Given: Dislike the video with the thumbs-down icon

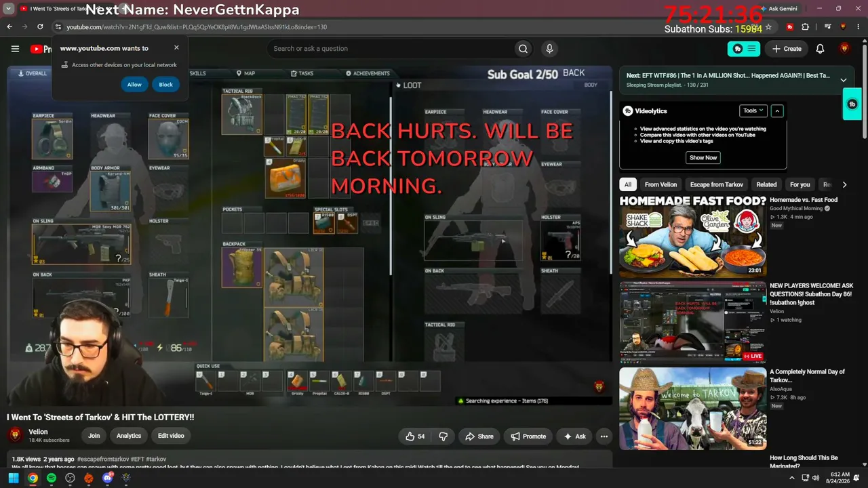Looking at the screenshot, I should [x=443, y=436].
